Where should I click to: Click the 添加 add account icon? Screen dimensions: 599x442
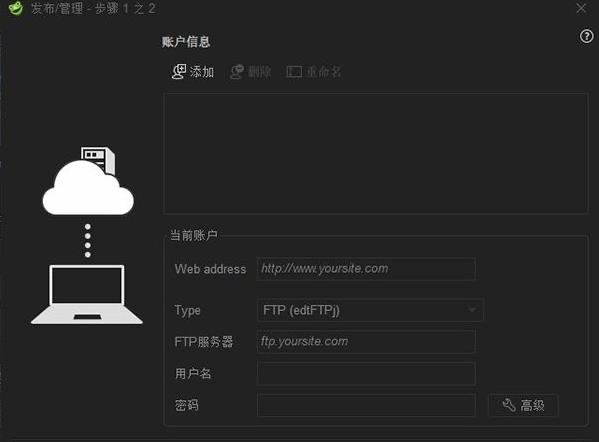(179, 71)
